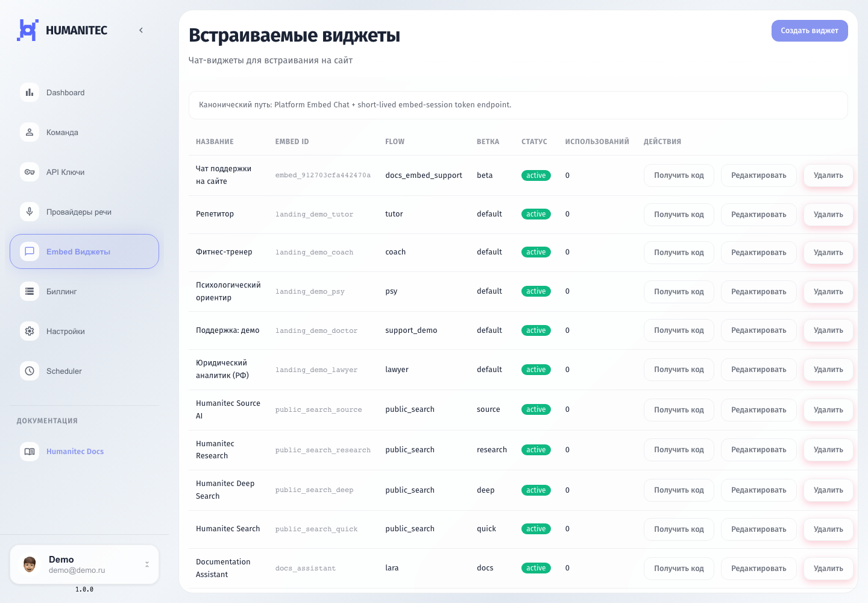Click the EMBED ID column header
Screen dimensions: 868x603
pyautogui.click(x=292, y=142)
